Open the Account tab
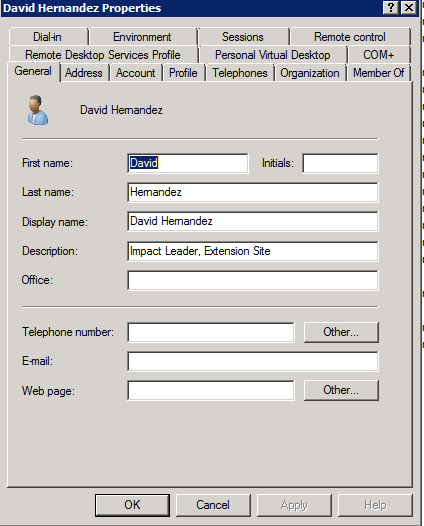Screen dimensions: 424x526 [136, 73]
